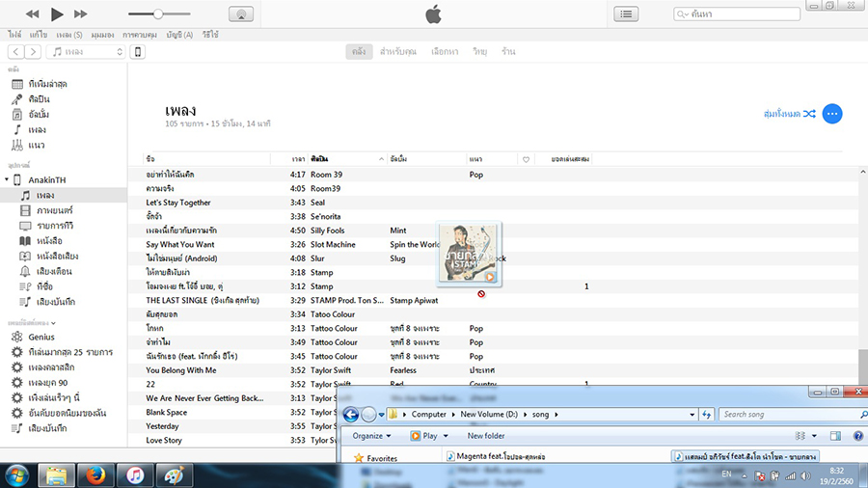Click the Play button in iTunes
868x488 pixels.
pyautogui.click(x=57, y=14)
